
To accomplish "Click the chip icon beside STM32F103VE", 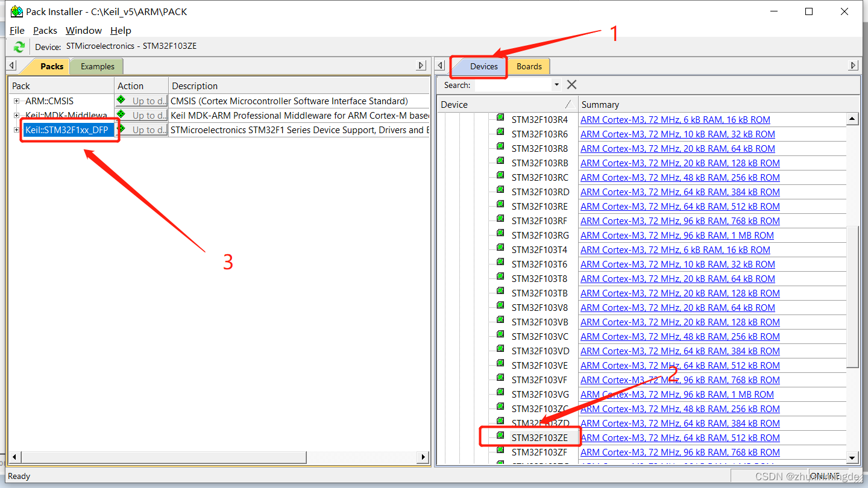I will coord(500,364).
